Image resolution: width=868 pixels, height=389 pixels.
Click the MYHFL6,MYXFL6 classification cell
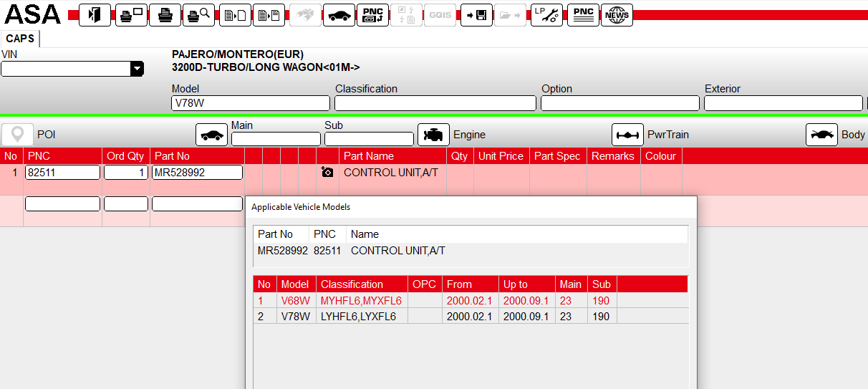click(361, 301)
